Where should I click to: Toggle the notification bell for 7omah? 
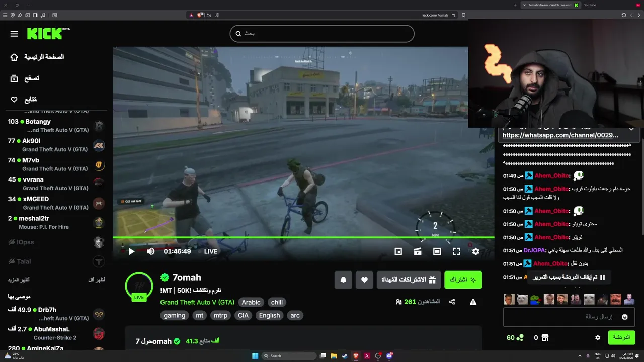coord(343,280)
